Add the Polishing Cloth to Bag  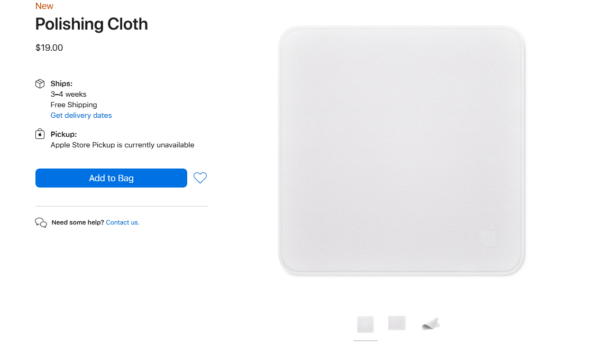coord(111,178)
